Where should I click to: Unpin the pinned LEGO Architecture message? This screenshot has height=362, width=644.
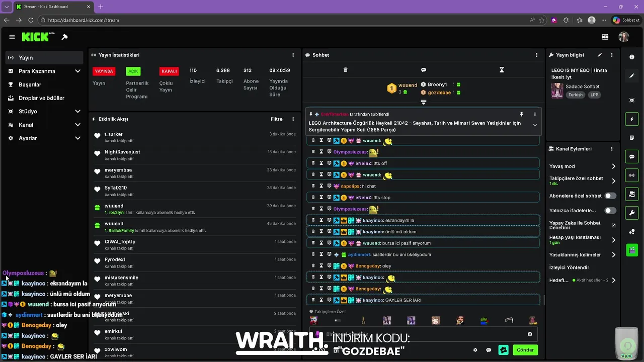pos(521,114)
